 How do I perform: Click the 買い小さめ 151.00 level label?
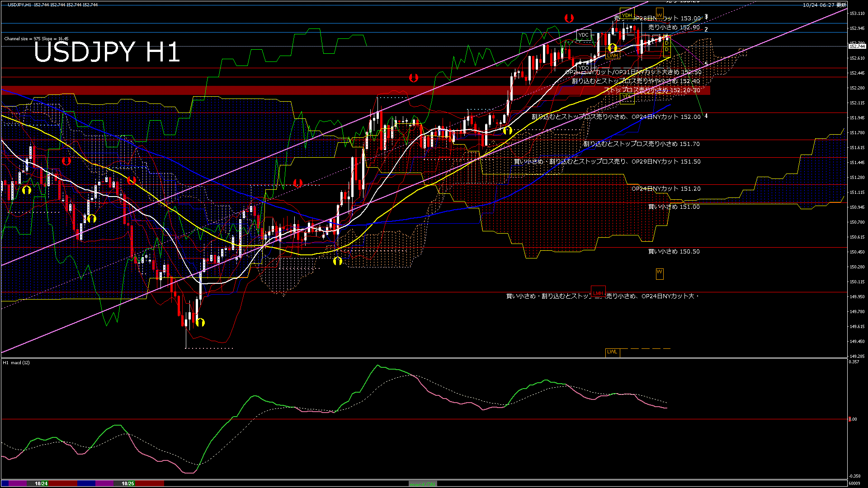pyautogui.click(x=674, y=207)
